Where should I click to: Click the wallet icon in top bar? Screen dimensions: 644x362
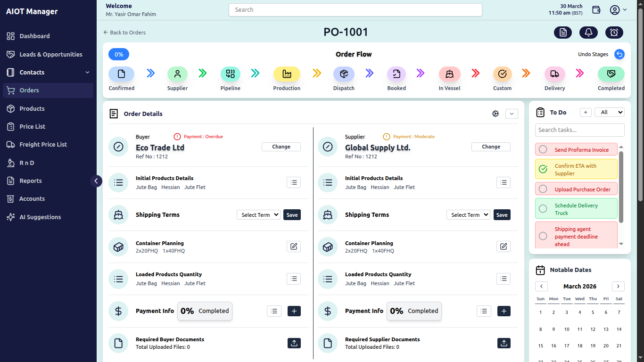tap(596, 10)
